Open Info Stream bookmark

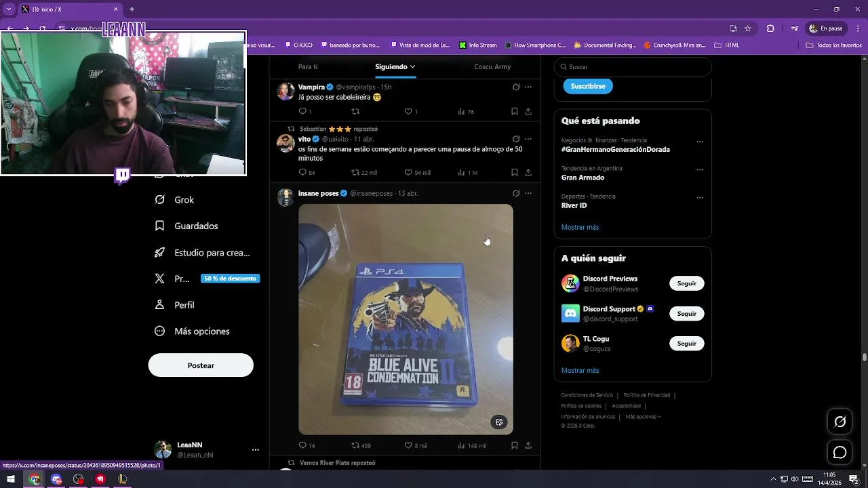click(478, 45)
